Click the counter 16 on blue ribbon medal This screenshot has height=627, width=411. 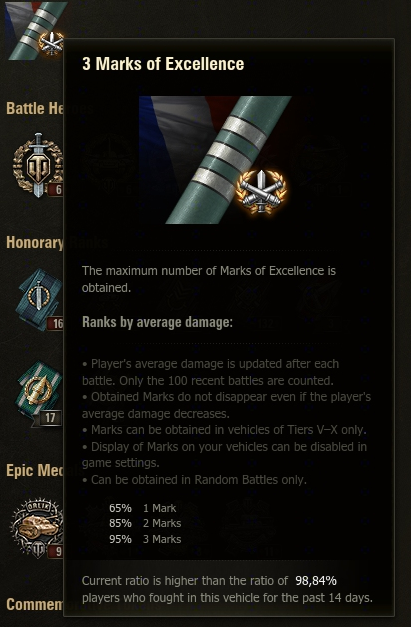tap(56, 323)
